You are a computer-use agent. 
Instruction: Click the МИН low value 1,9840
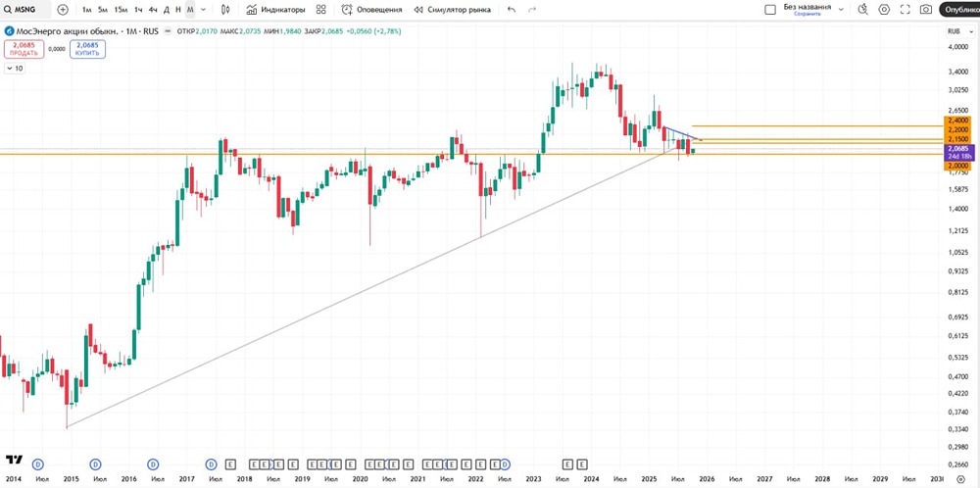(291, 31)
